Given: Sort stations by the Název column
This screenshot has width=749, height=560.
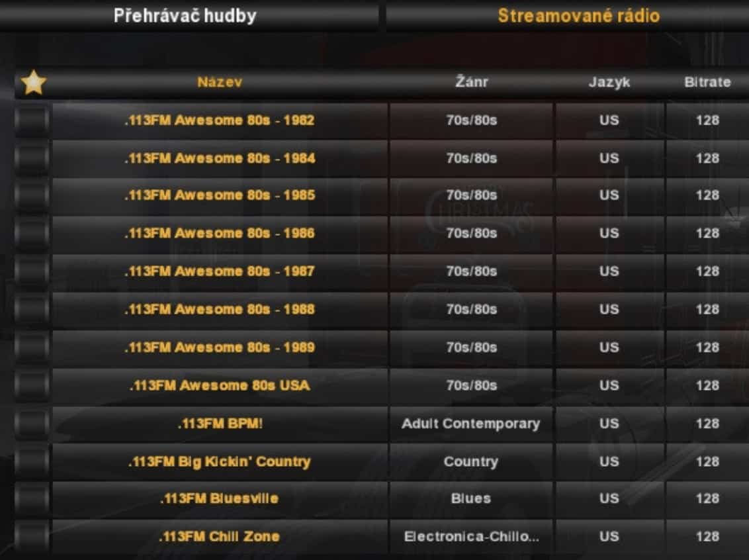Looking at the screenshot, I should (x=220, y=83).
